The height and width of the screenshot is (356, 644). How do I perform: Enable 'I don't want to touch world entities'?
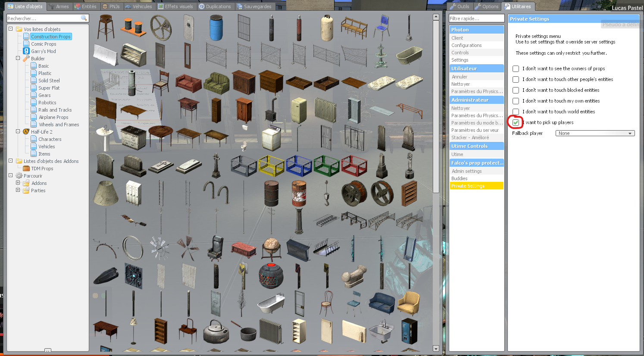516,112
